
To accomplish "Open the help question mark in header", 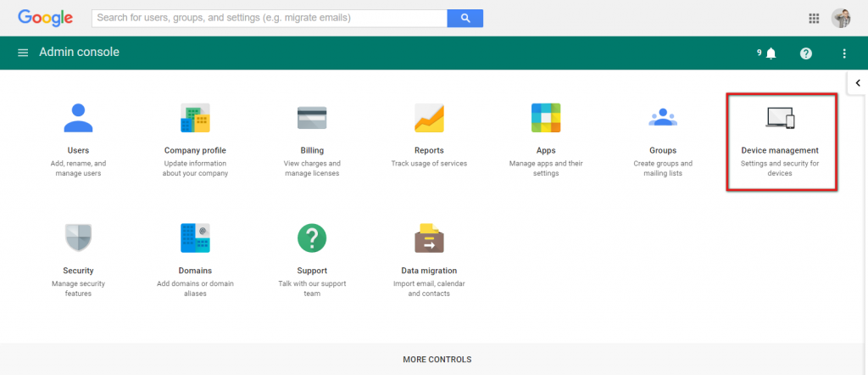I will coord(806,53).
